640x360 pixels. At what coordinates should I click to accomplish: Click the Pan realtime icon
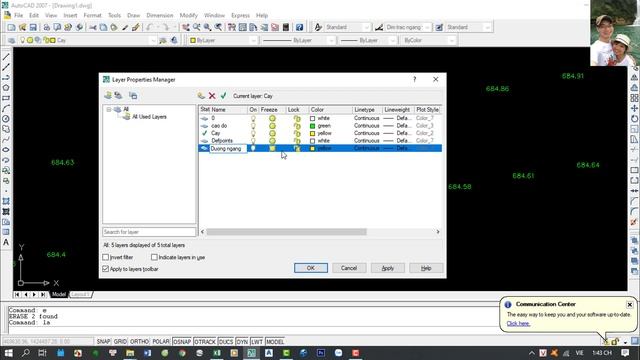point(186,27)
